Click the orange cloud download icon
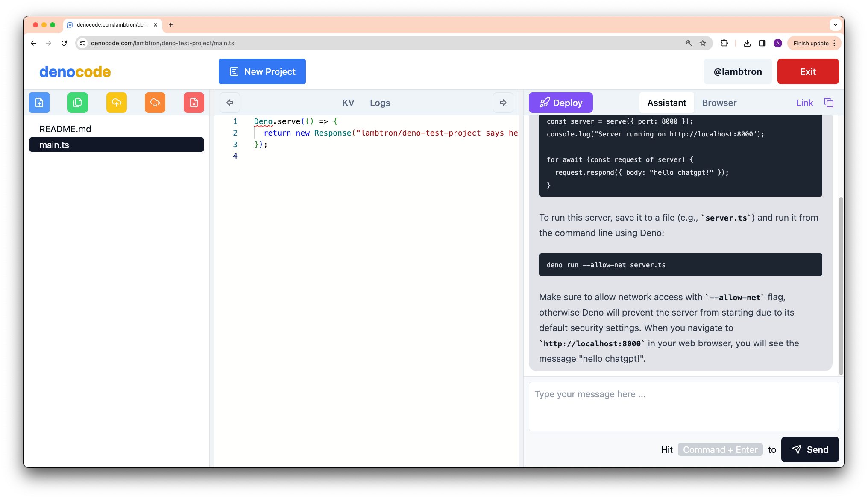Screen dimensions: 868x499 point(155,103)
